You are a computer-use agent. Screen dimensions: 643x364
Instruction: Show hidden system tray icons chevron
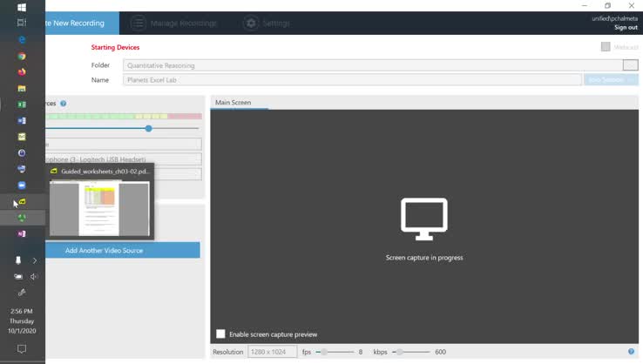click(x=35, y=260)
